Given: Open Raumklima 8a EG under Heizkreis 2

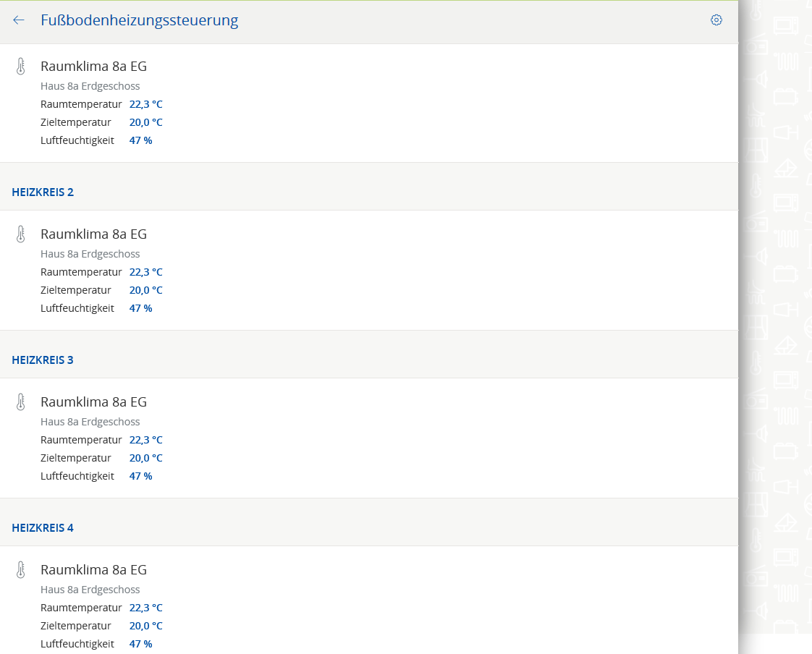Looking at the screenshot, I should (x=93, y=234).
